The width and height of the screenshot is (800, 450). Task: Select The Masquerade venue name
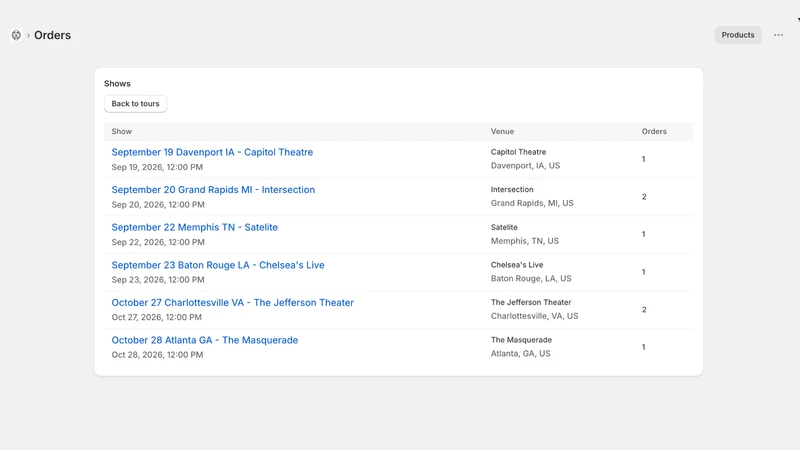click(x=521, y=340)
